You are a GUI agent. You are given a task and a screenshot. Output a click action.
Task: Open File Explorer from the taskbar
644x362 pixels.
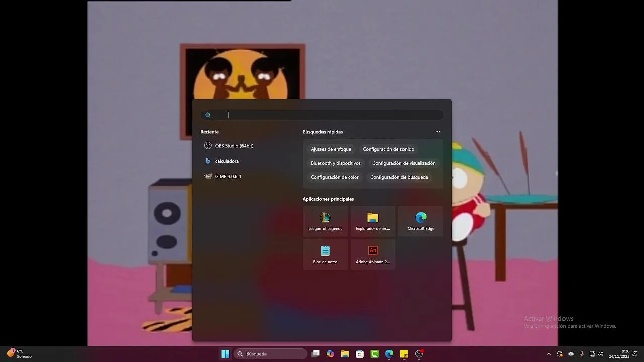(x=345, y=354)
